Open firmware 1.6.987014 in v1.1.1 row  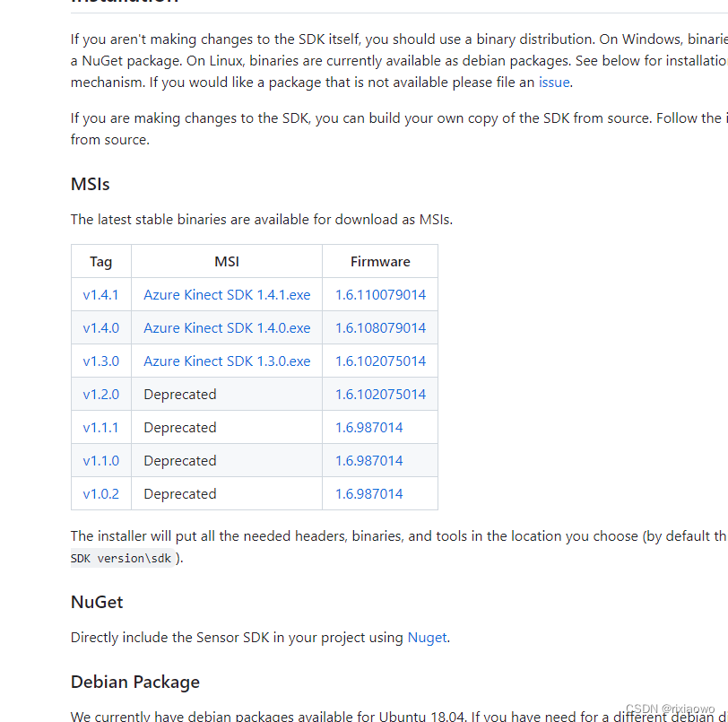pos(369,428)
